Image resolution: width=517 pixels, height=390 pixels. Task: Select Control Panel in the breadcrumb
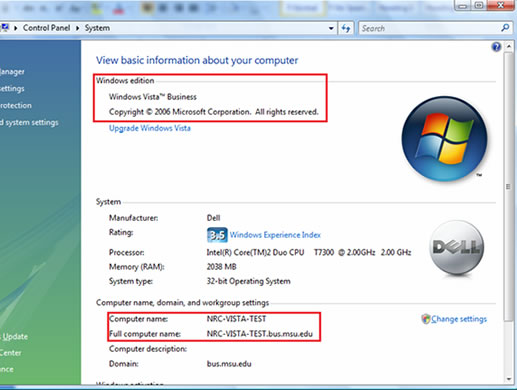[46, 28]
